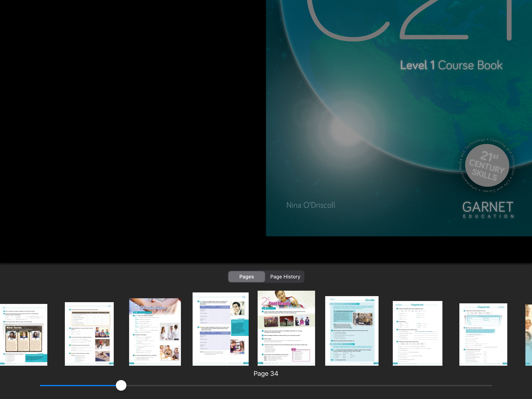
Task: Open the 'New faces' page thumbnail
Action: click(x=24, y=335)
